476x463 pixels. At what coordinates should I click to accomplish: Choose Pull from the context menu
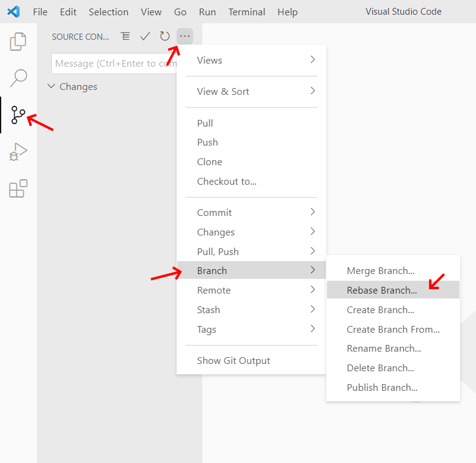[205, 123]
